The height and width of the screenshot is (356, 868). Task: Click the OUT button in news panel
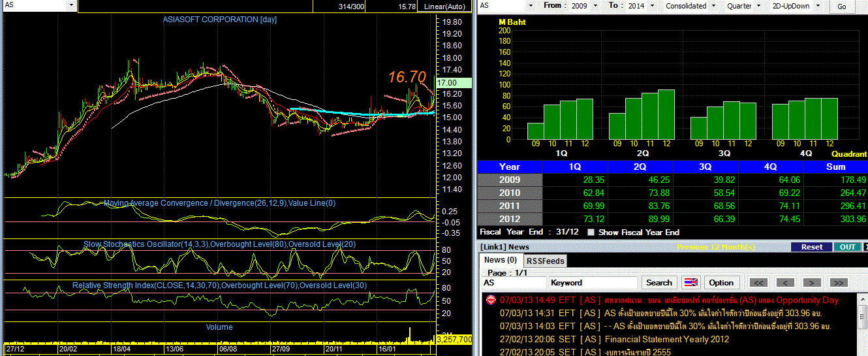pyautogui.click(x=847, y=247)
